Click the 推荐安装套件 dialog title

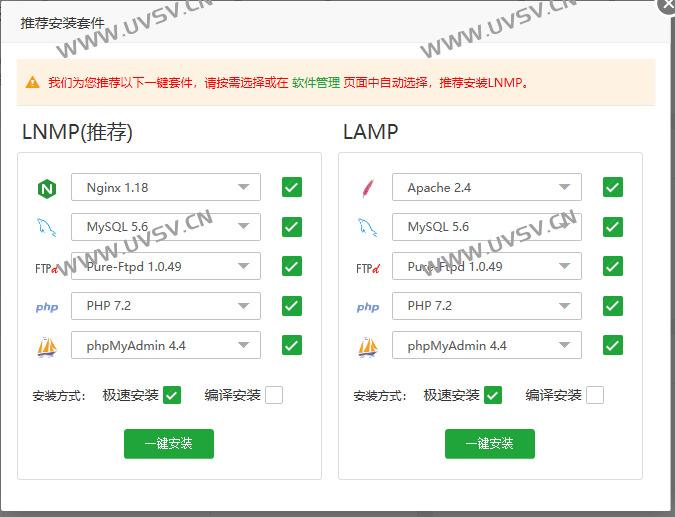(x=62, y=23)
